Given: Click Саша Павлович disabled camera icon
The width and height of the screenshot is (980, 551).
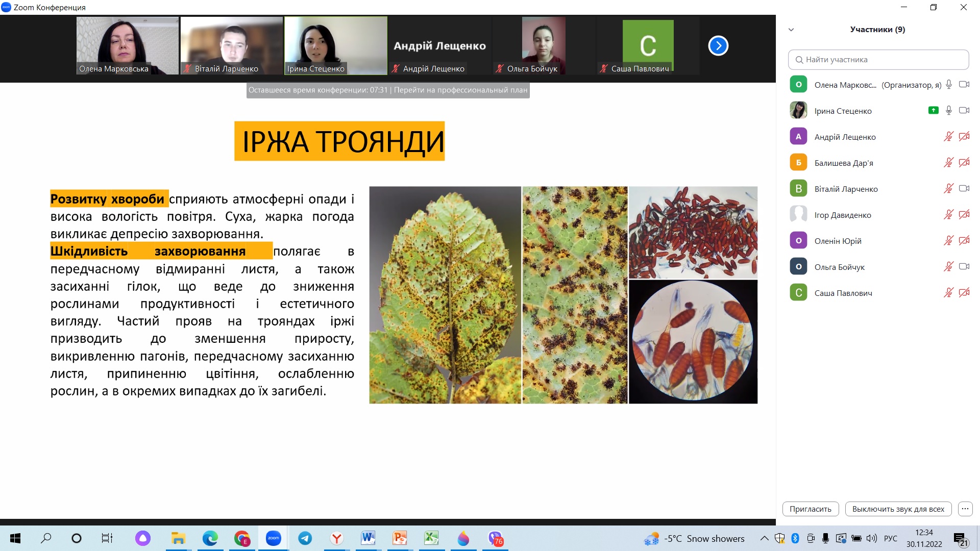Looking at the screenshot, I should [x=964, y=293].
